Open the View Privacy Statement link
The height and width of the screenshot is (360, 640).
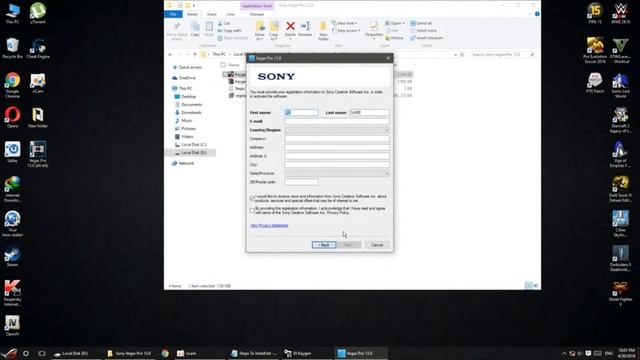(269, 225)
